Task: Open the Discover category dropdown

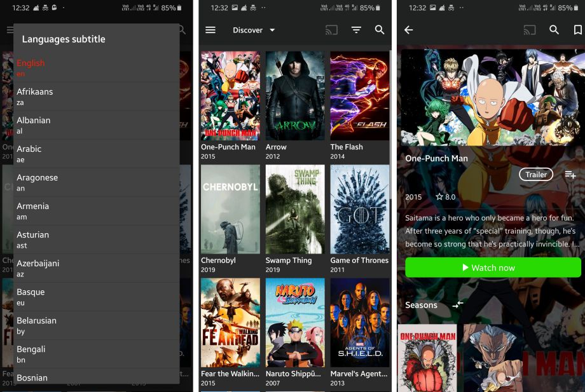Action: pos(254,30)
